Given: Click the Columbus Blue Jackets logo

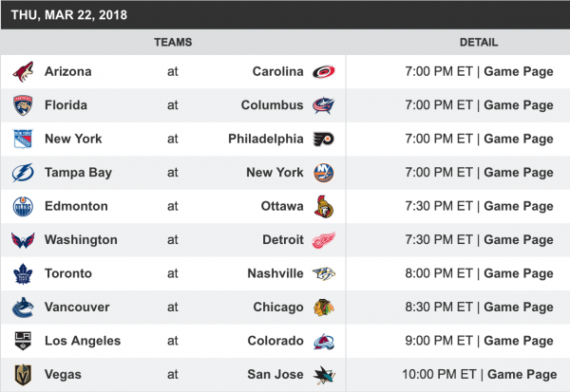Looking at the screenshot, I should 323,105.
